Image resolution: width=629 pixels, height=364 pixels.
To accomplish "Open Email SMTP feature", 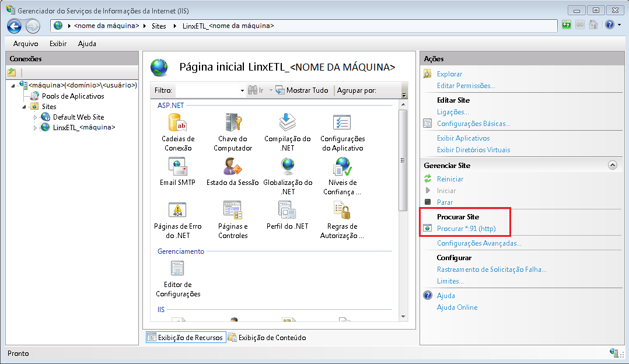I will [177, 171].
